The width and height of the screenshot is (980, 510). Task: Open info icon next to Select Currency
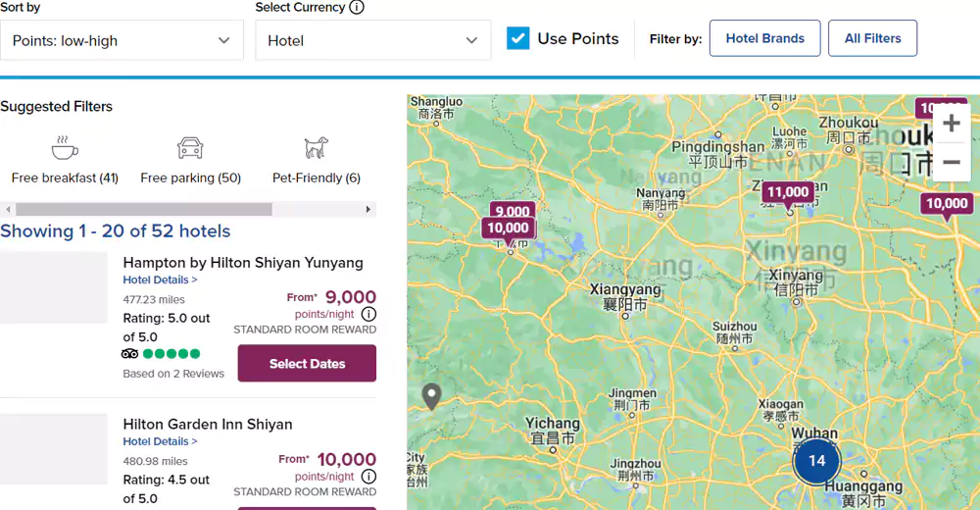[x=357, y=8]
